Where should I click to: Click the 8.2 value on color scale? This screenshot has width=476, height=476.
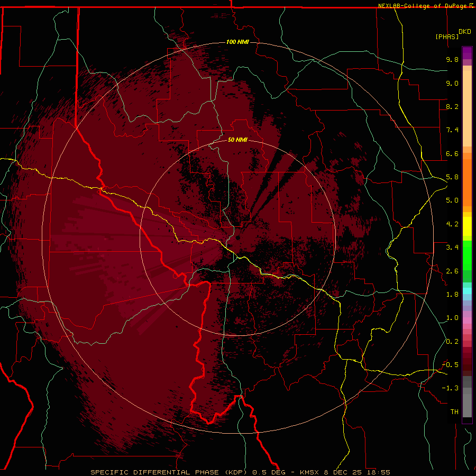(x=452, y=106)
